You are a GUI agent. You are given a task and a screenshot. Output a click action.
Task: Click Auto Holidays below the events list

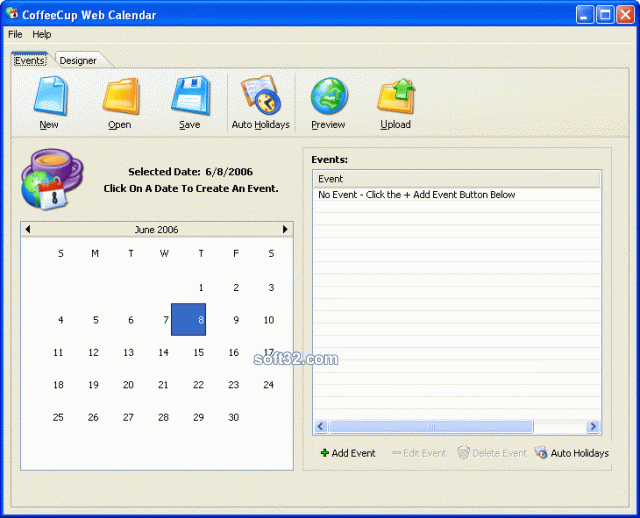[x=572, y=453]
